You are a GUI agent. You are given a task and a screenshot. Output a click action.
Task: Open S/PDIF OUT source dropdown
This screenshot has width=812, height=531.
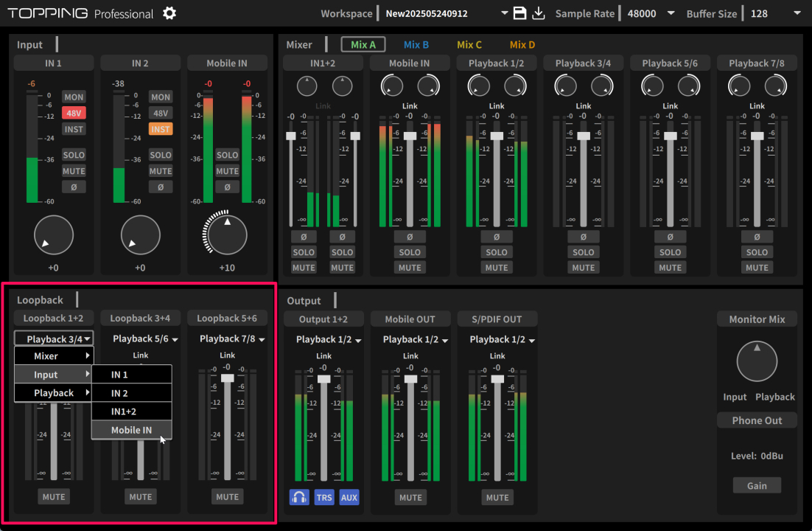502,339
